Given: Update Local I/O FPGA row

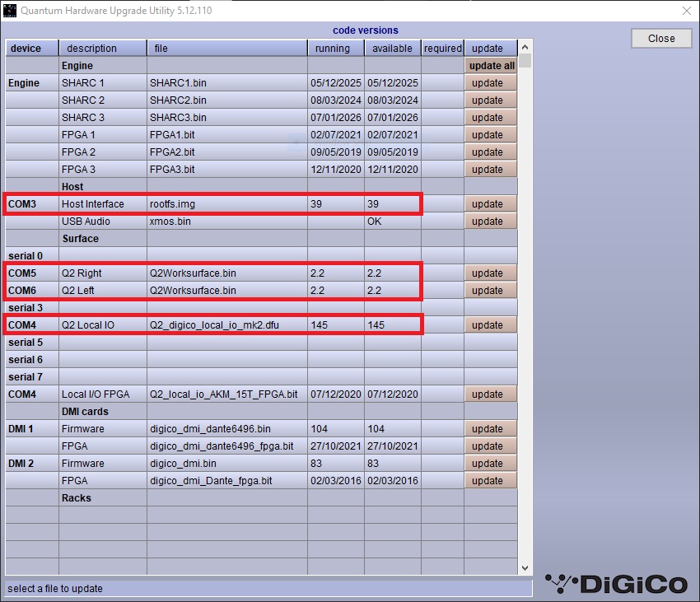Looking at the screenshot, I should coord(491,394).
